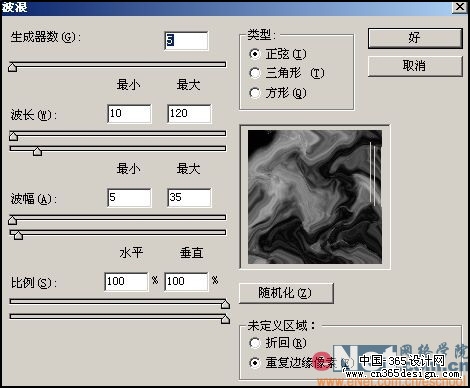The image size is (470, 388).
Task: Click the 好 (OK) button
Action: (x=415, y=38)
